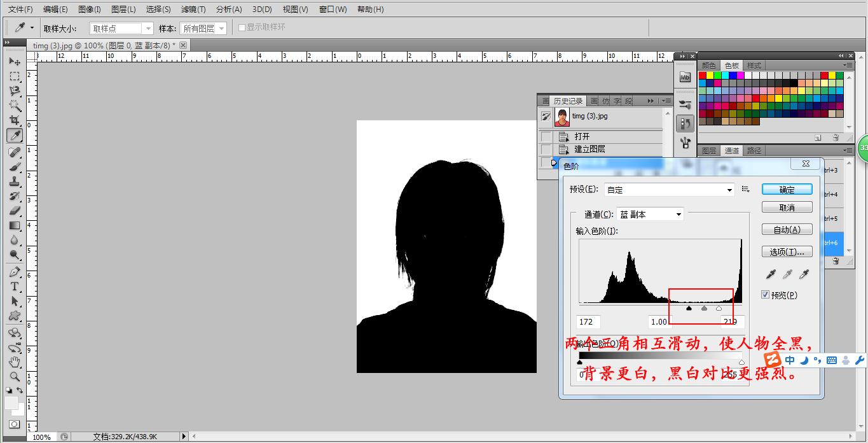Click the 确定 button in Levels

(x=787, y=190)
